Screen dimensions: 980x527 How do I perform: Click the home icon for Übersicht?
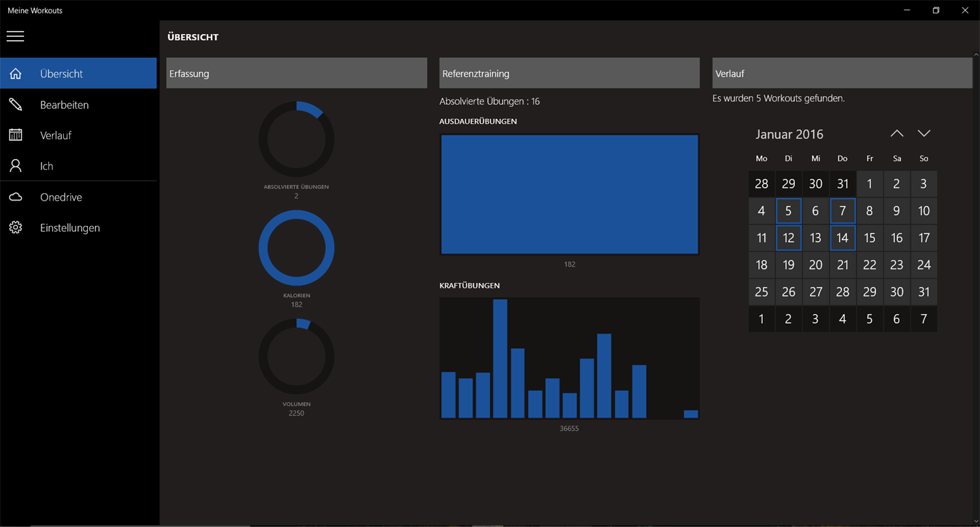pyautogui.click(x=16, y=73)
